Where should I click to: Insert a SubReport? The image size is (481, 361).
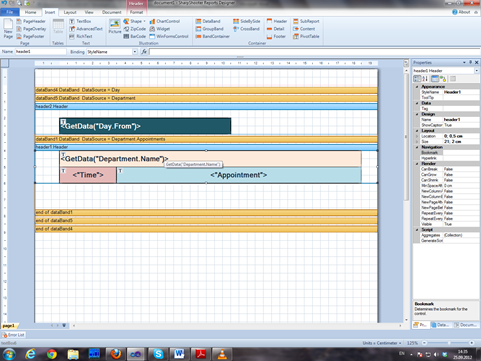(x=306, y=21)
